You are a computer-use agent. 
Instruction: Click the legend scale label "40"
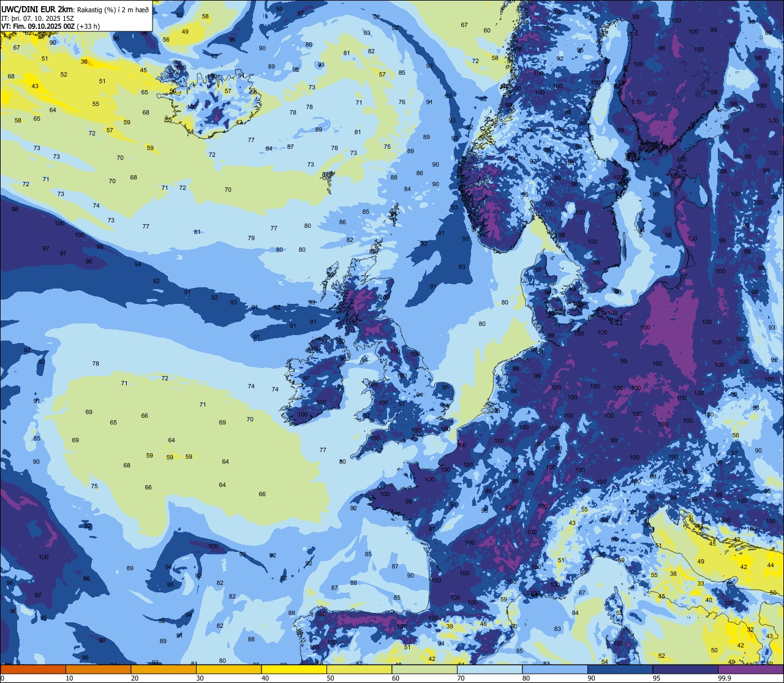(x=265, y=678)
